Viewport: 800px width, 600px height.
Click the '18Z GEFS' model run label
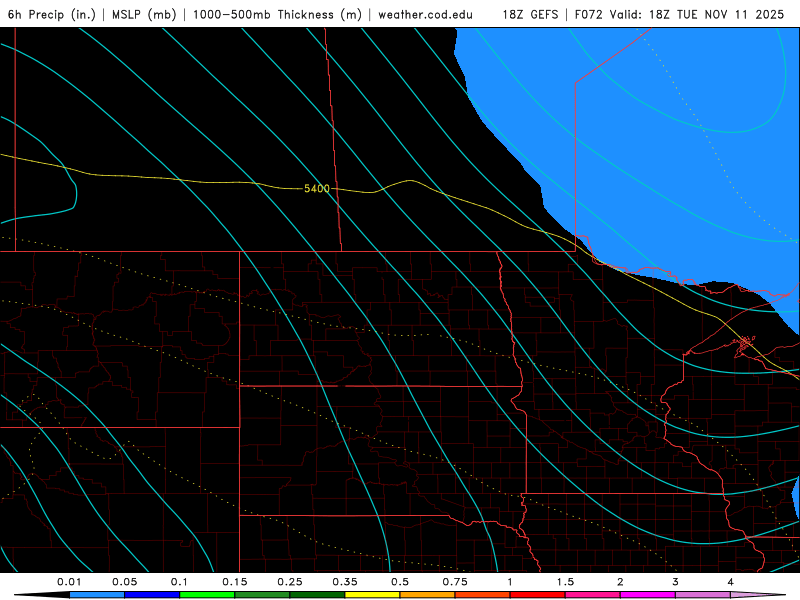(x=530, y=14)
